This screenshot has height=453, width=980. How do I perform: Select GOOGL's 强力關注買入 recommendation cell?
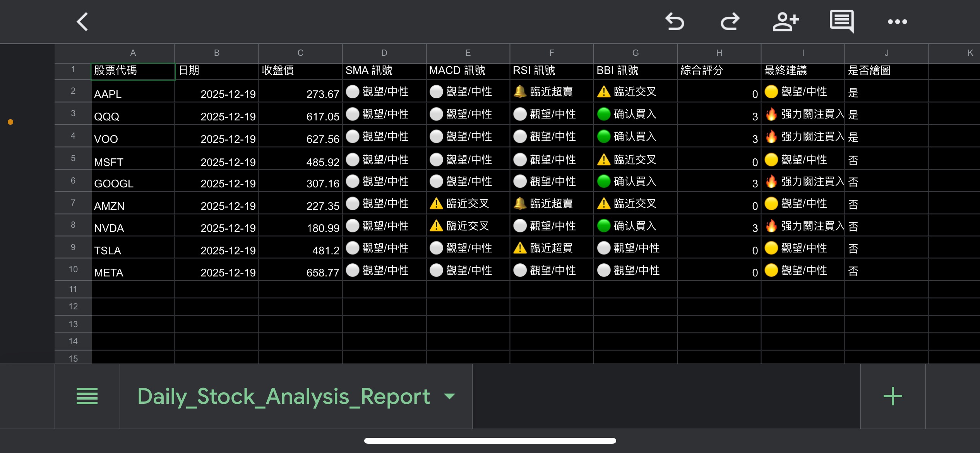pos(803,181)
